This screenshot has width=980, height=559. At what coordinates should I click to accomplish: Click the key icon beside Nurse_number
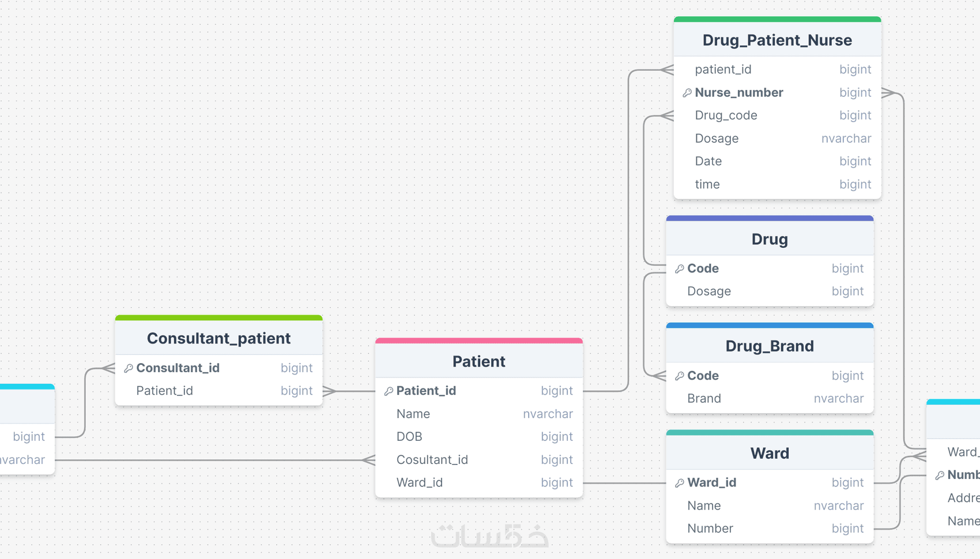tap(687, 93)
